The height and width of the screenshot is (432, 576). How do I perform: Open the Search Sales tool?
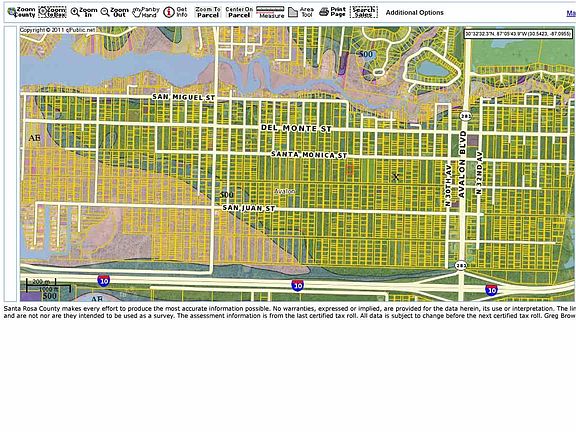(364, 12)
